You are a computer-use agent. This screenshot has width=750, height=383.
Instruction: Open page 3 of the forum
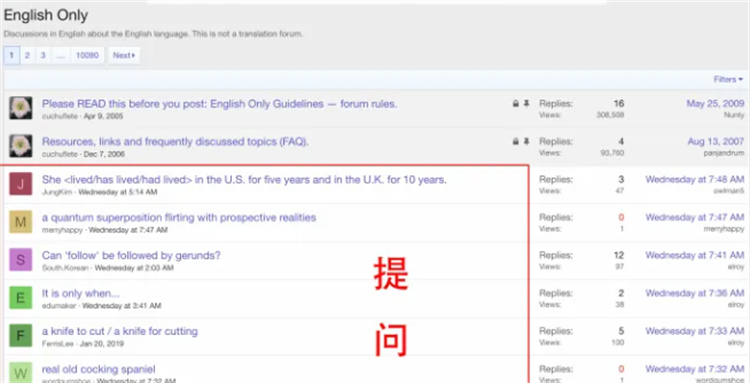click(43, 55)
